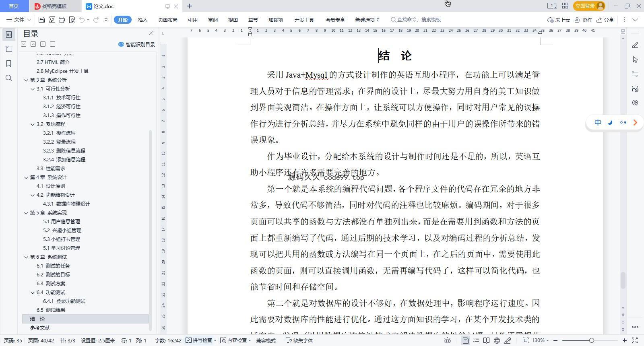Collapse the 第3章 系统分析 tree node

point(26,80)
